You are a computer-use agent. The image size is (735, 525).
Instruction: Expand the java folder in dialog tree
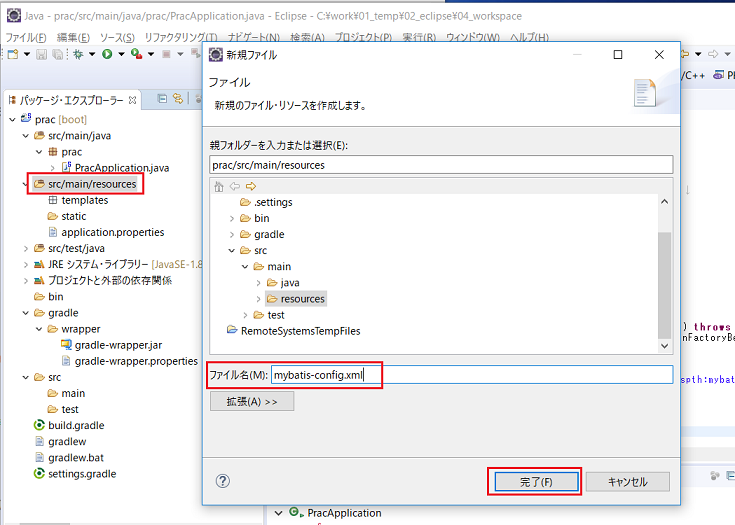coord(258,283)
